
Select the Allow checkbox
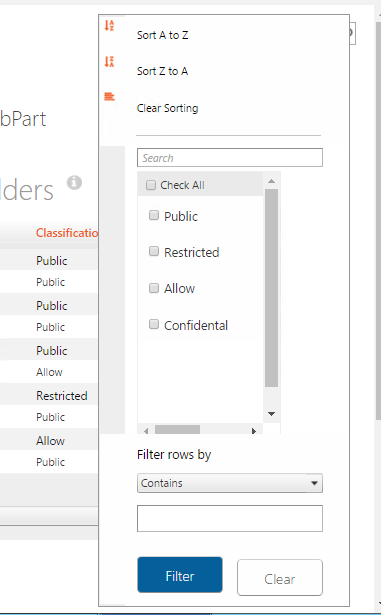coord(154,288)
